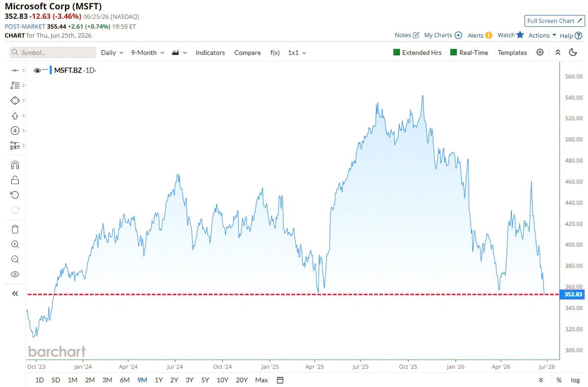The height and width of the screenshot is (387, 588).
Task: Open the My Charts link
Action: point(443,35)
